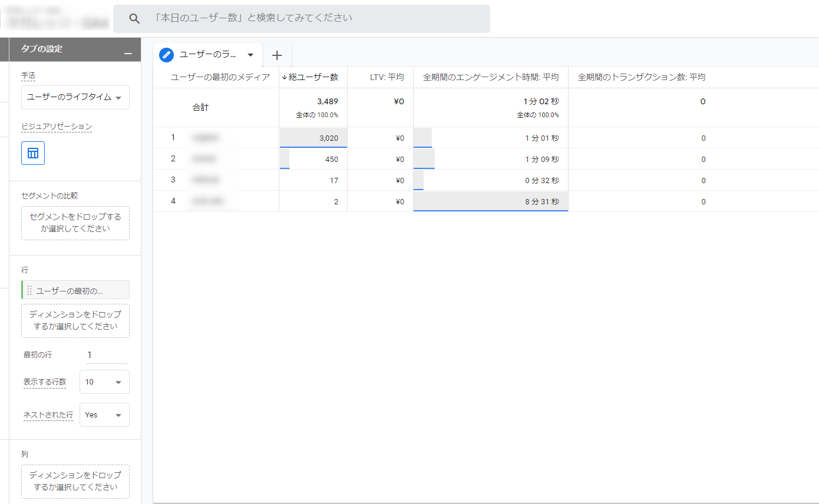Click the 全期間のトランザクション数: 平均 header
The image size is (819, 504).
pos(642,77)
